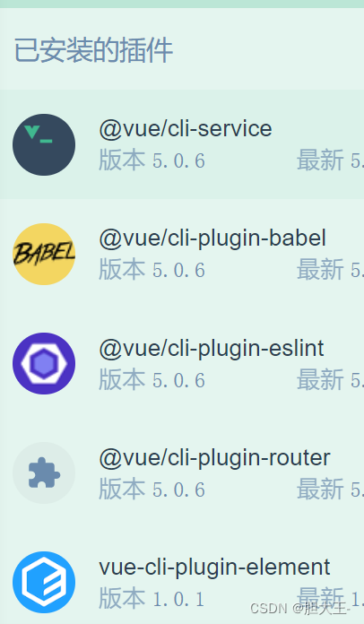This screenshot has height=624, width=364.
Task: Click the blue Element plugin icon
Action: point(44,583)
